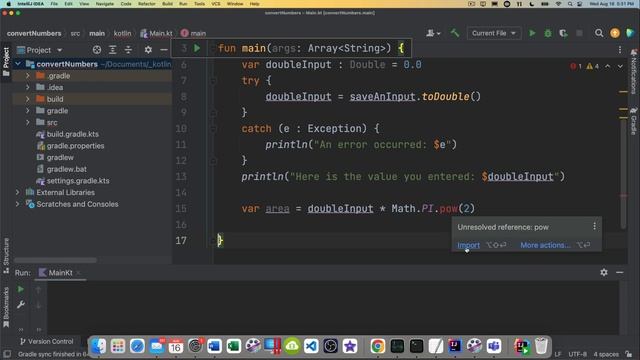This screenshot has height=360, width=640.
Task: Select settings.gradle.kts file
Action: coord(78,181)
